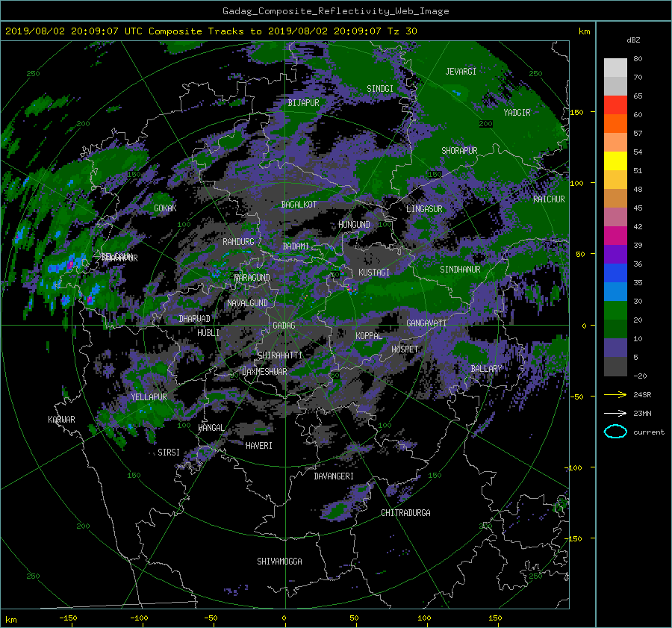Click the yellow 54 dBZ color swatch
Viewport: 672px width, 628px height.
615,161
